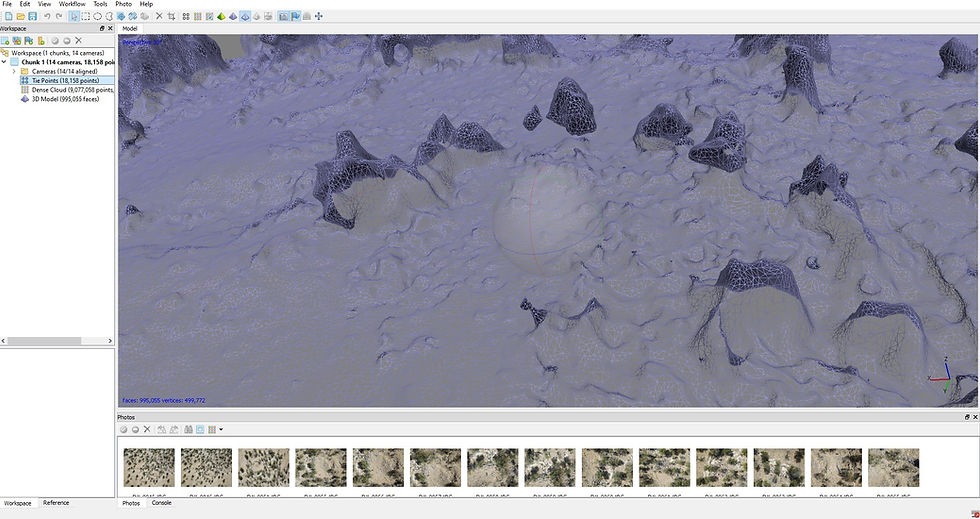Choose the Move Region tool
The height and width of the screenshot is (519, 980).
121,16
